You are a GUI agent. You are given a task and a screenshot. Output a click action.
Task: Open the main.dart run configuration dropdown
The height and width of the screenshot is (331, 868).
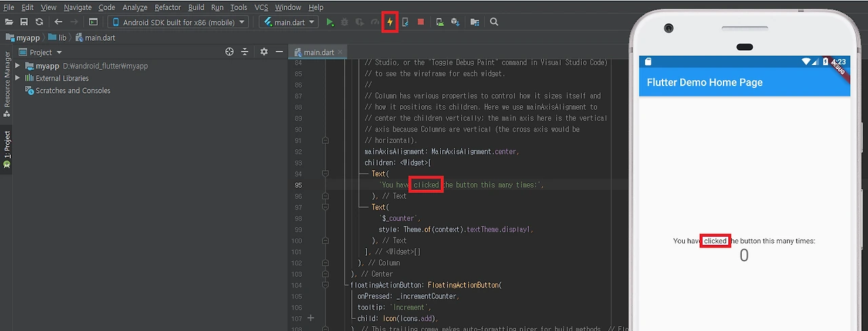click(x=290, y=22)
